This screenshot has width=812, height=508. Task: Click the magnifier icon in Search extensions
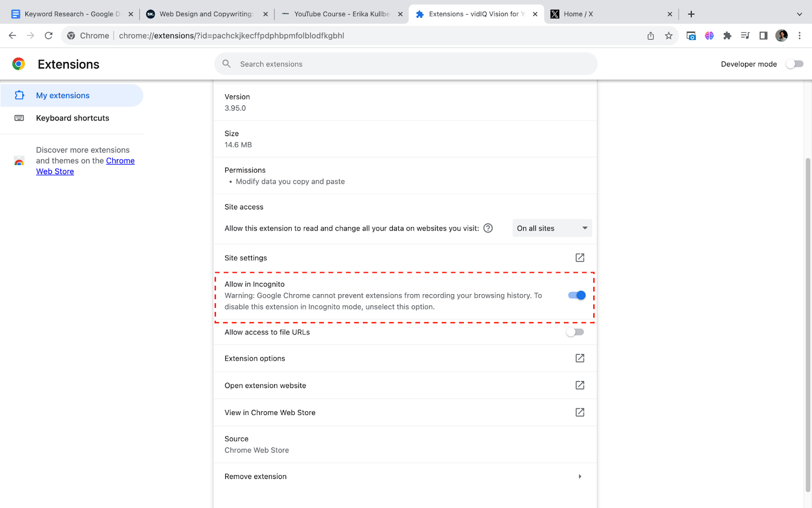point(227,64)
